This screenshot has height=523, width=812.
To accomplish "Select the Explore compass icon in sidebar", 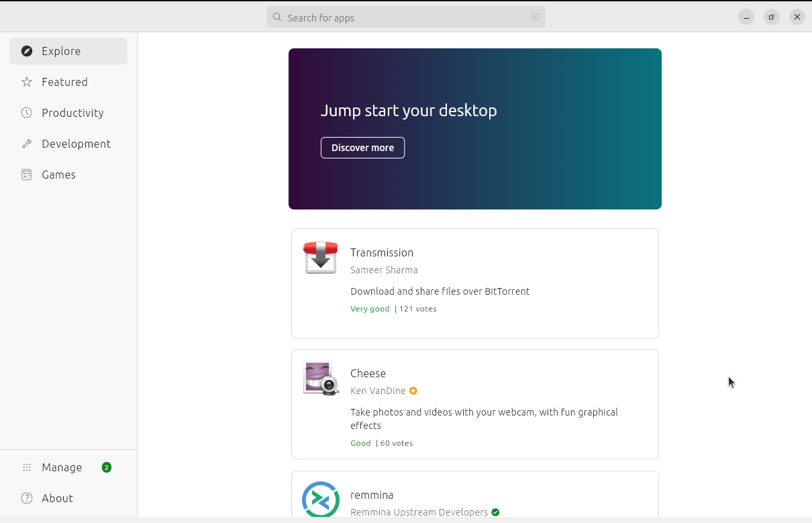I will [x=27, y=51].
